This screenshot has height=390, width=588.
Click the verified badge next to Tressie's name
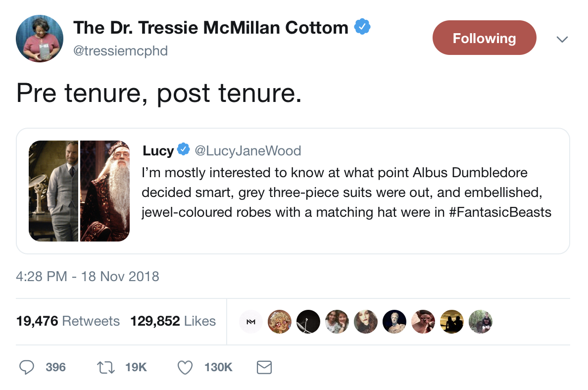click(x=362, y=27)
